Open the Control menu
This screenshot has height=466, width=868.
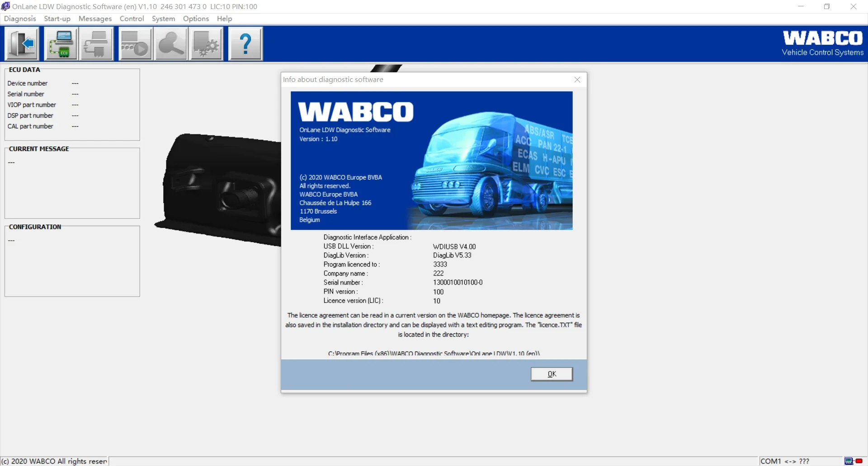(132, 19)
